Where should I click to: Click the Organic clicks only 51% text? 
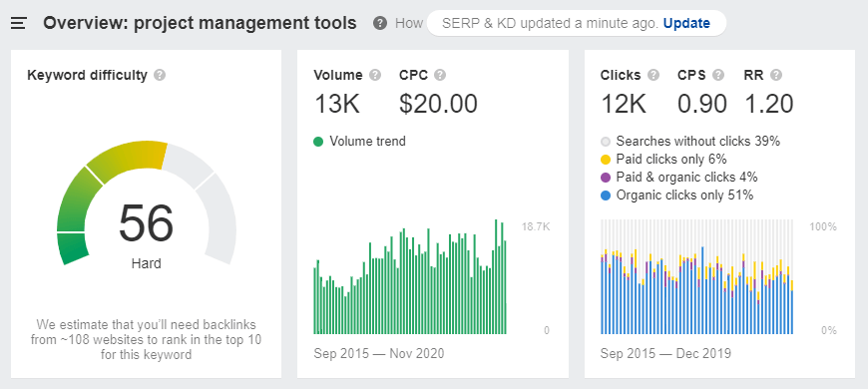click(684, 195)
